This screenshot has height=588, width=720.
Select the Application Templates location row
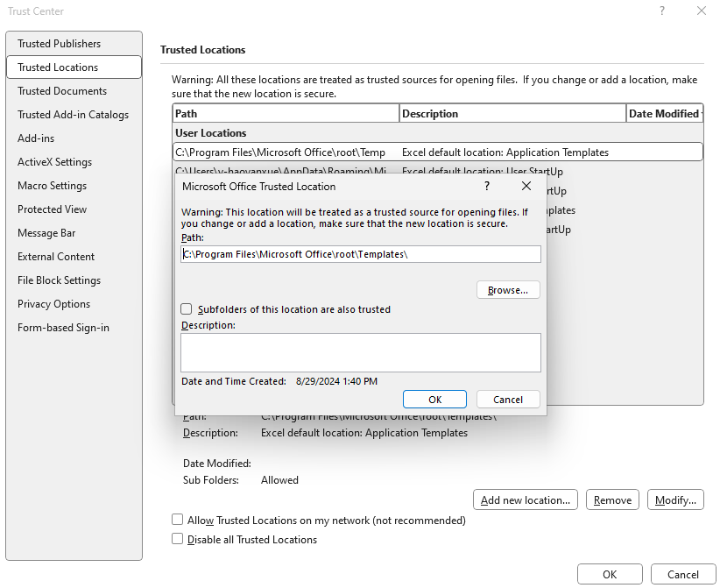438,152
